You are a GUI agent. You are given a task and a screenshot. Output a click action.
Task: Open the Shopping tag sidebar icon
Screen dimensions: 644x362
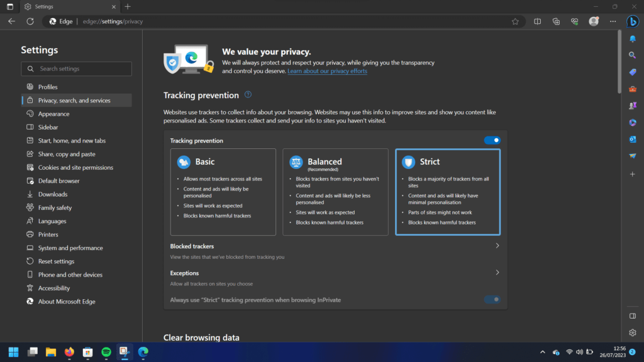click(633, 72)
